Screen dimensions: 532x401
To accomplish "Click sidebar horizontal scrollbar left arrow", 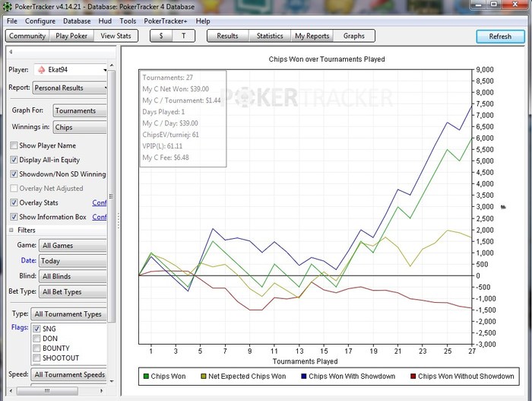I will point(11,391).
